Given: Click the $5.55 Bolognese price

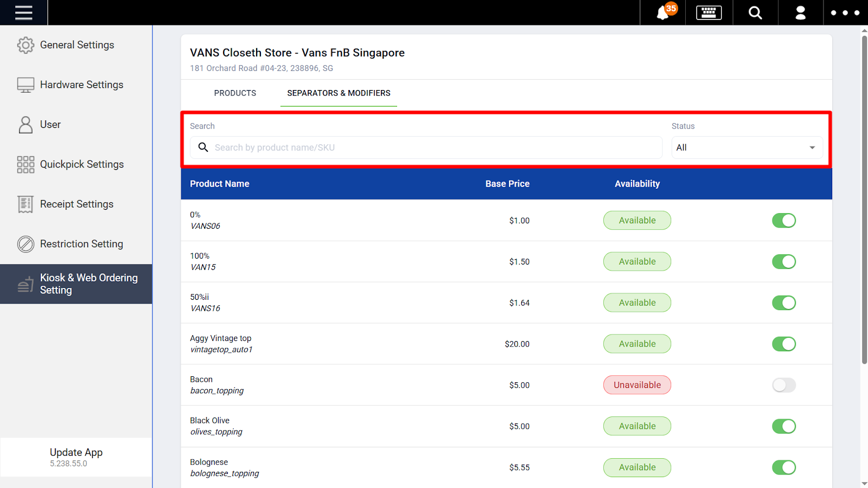Looking at the screenshot, I should click(x=519, y=467).
